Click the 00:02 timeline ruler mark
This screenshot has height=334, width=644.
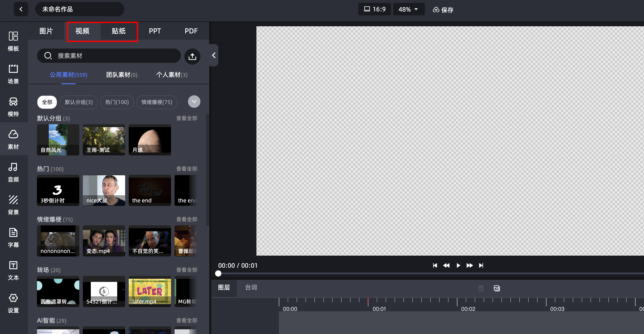468,309
